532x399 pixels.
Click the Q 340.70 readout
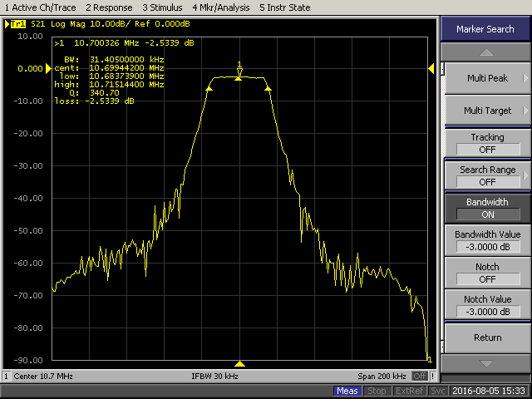click(x=94, y=92)
